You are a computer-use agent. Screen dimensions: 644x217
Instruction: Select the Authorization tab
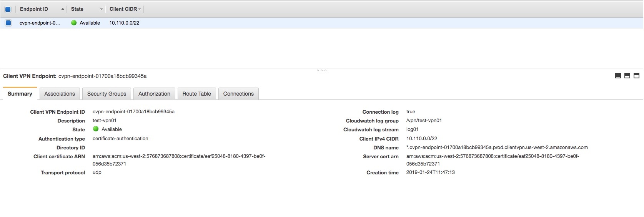(154, 94)
